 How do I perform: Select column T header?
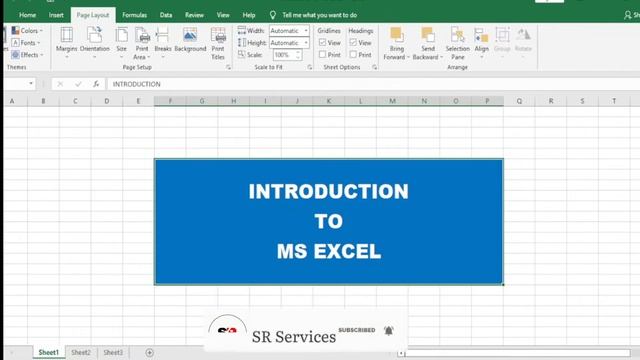614,101
